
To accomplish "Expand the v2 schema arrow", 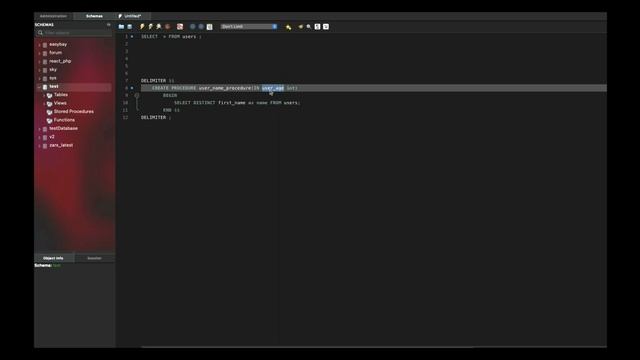I will (40, 137).
